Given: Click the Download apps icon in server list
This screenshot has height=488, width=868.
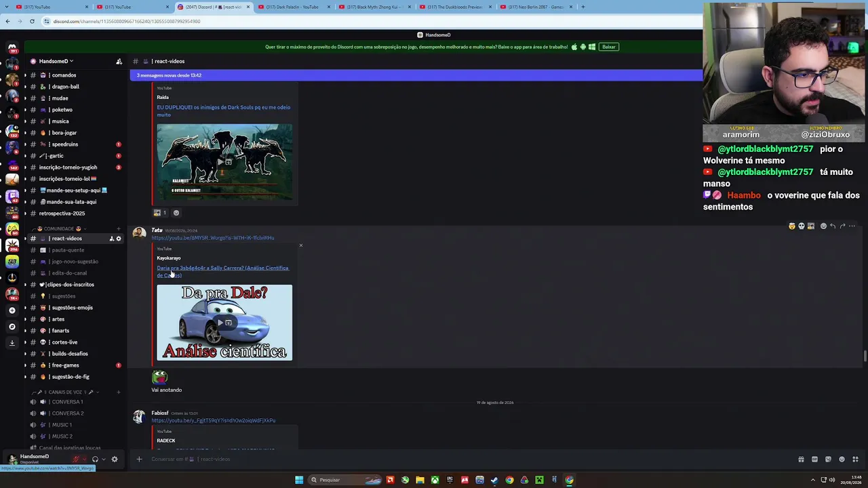Looking at the screenshot, I should coord(12,343).
